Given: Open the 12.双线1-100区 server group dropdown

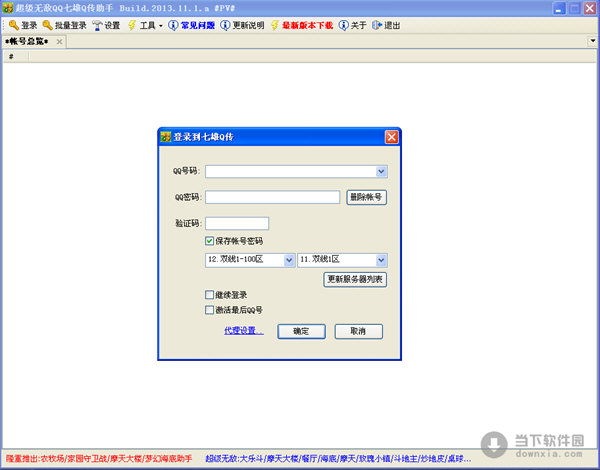Looking at the screenshot, I should (289, 260).
